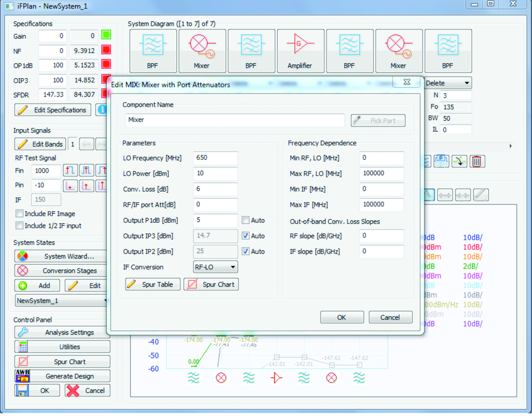Viewport: 532px width, 416px height.
Task: Click the amplifier symbol under the graph
Action: tap(276, 378)
